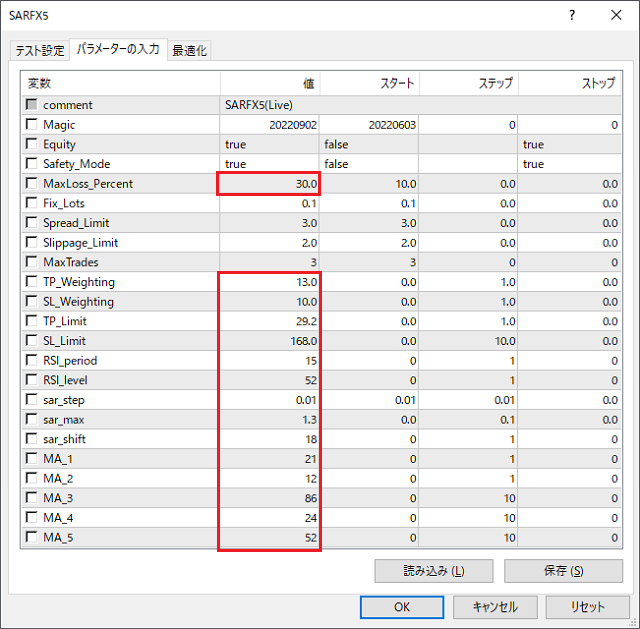Click the 保存 (S) save button

click(563, 571)
